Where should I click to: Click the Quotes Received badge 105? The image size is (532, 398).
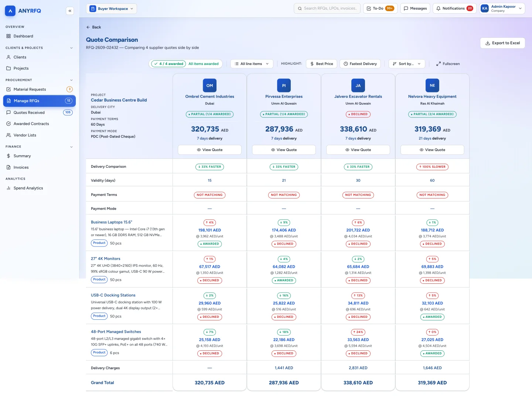tap(68, 112)
